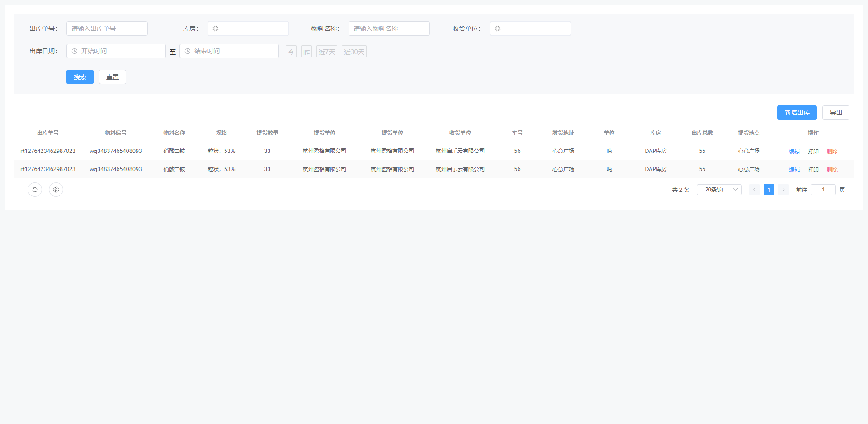Click the 提货数量 column header
This screenshot has height=424, width=868.
[x=268, y=133]
